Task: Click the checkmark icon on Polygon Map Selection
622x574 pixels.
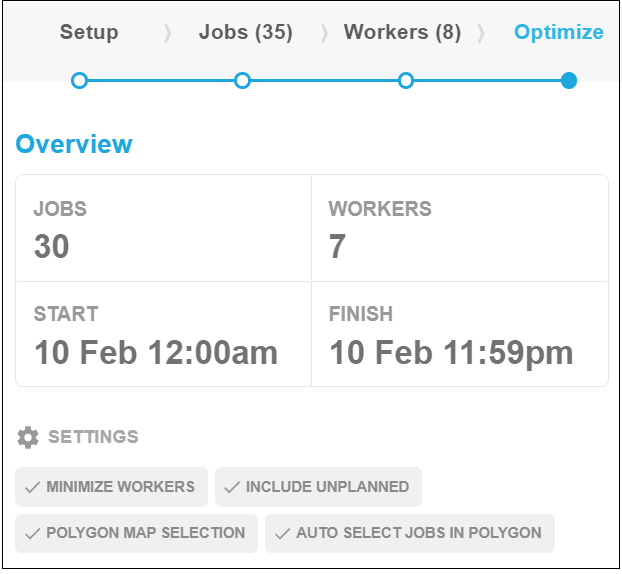Action: [33, 534]
